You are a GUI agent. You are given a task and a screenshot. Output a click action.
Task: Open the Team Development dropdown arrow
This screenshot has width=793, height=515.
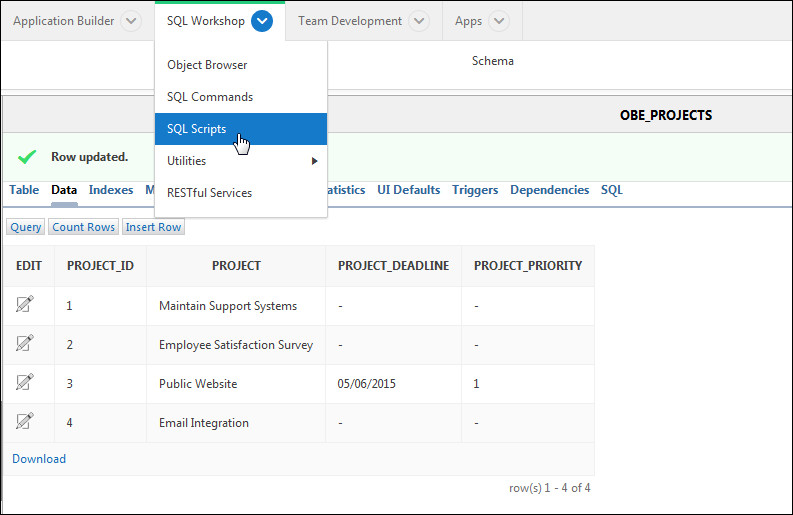coord(419,21)
